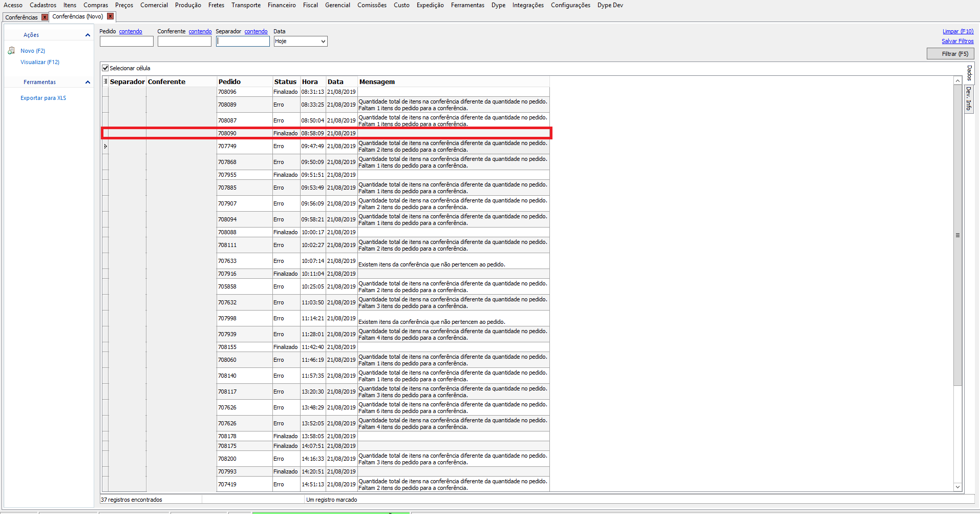Close the Conferências tab
The image size is (980, 514).
tap(45, 17)
